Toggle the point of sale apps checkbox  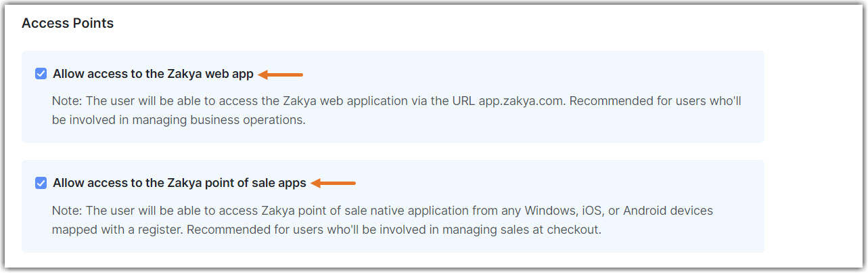coord(41,183)
